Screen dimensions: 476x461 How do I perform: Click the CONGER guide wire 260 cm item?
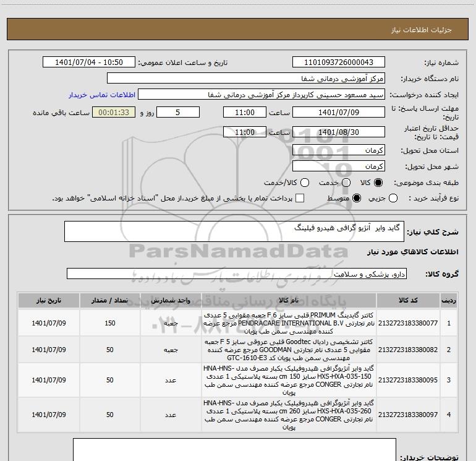click(x=289, y=415)
